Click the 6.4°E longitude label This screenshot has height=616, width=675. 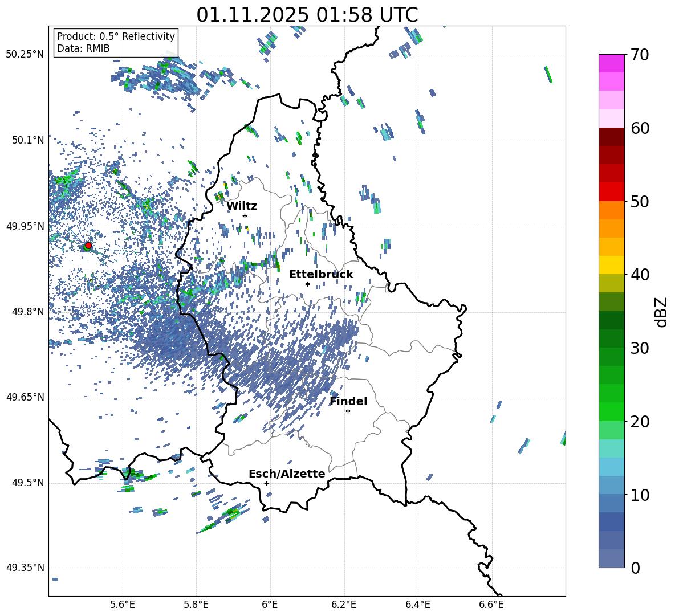click(x=417, y=605)
